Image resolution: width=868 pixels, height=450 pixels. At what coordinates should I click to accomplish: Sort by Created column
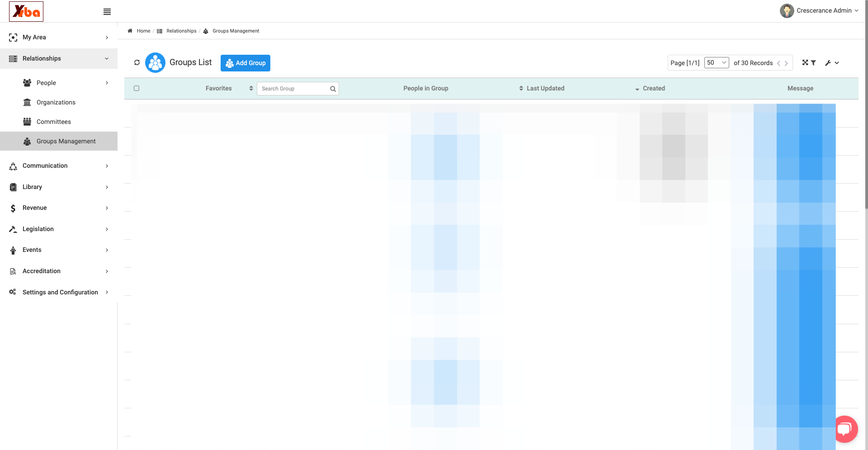pos(650,89)
